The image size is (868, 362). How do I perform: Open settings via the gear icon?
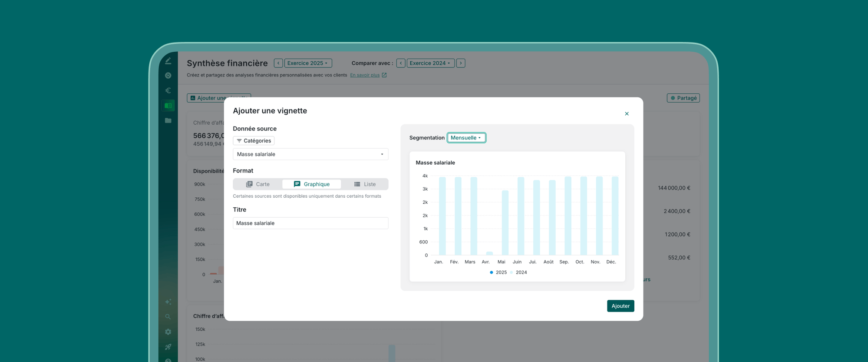point(168,332)
